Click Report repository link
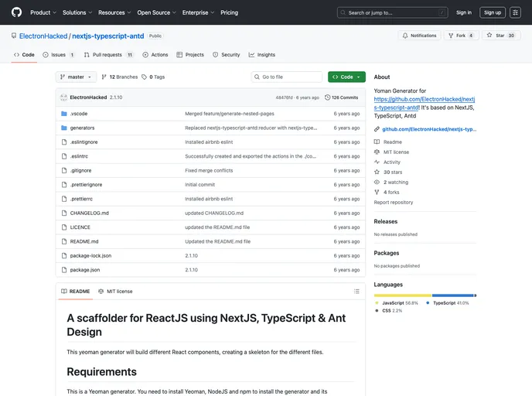This screenshot has width=532, height=396. click(x=394, y=202)
